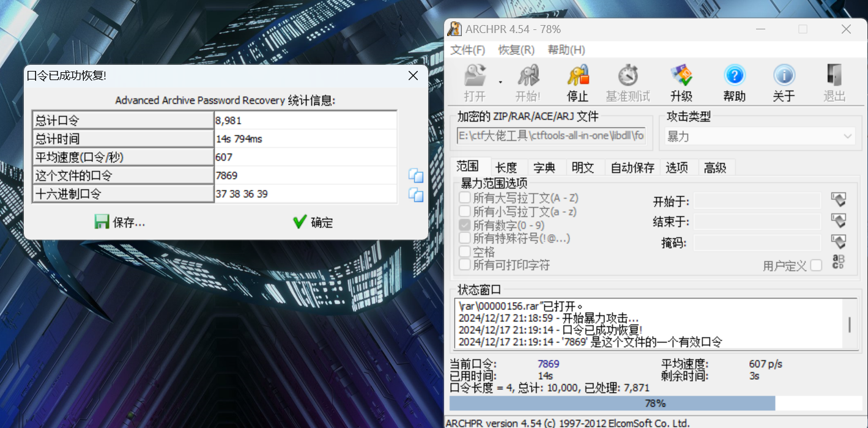The width and height of the screenshot is (868, 428).
Task: Toggle 所有小写拉丁文(a - z) checkbox
Action: (x=465, y=212)
